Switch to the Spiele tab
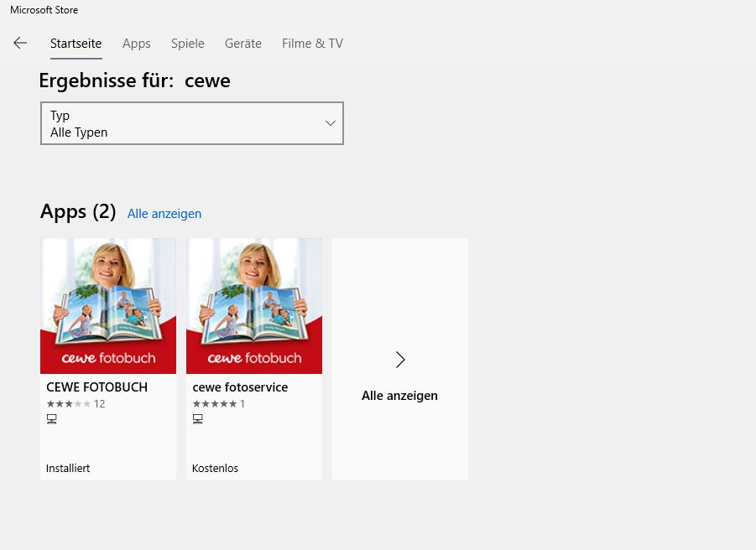 click(188, 44)
